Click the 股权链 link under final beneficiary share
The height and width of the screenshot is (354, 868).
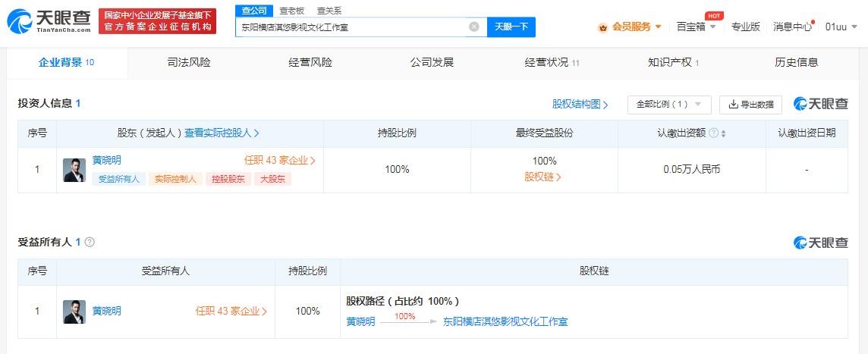point(543,177)
